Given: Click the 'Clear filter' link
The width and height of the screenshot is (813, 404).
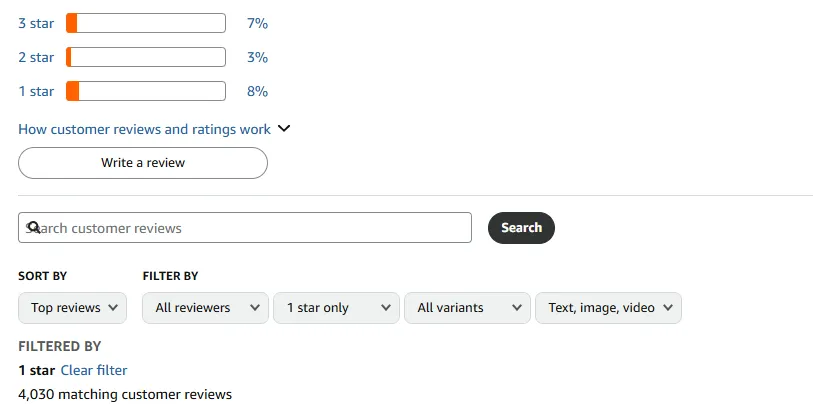Looking at the screenshot, I should pos(94,371).
